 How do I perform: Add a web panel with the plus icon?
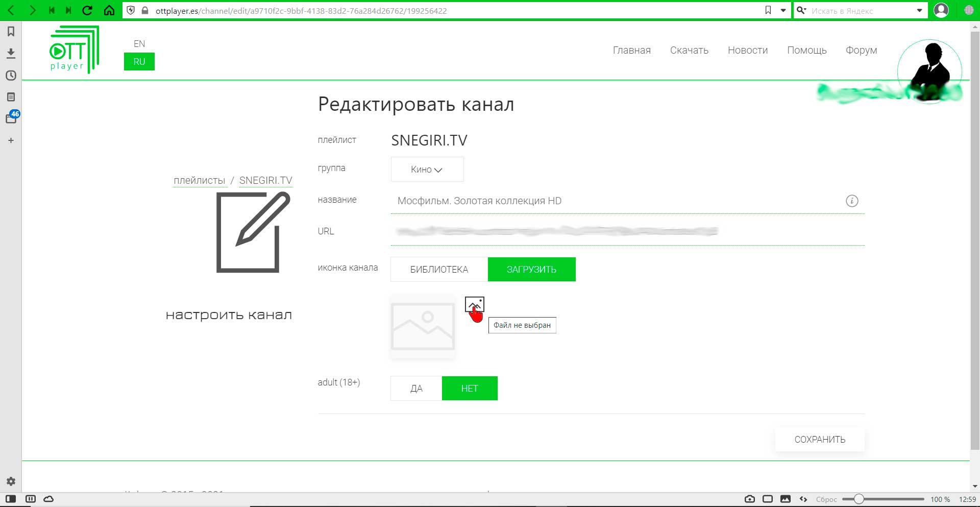coord(11,140)
